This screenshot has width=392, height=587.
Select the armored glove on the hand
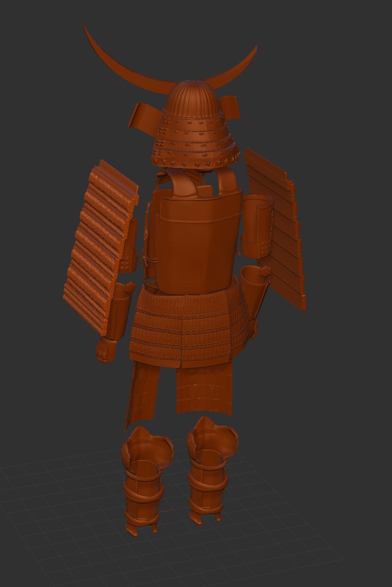tap(105, 351)
